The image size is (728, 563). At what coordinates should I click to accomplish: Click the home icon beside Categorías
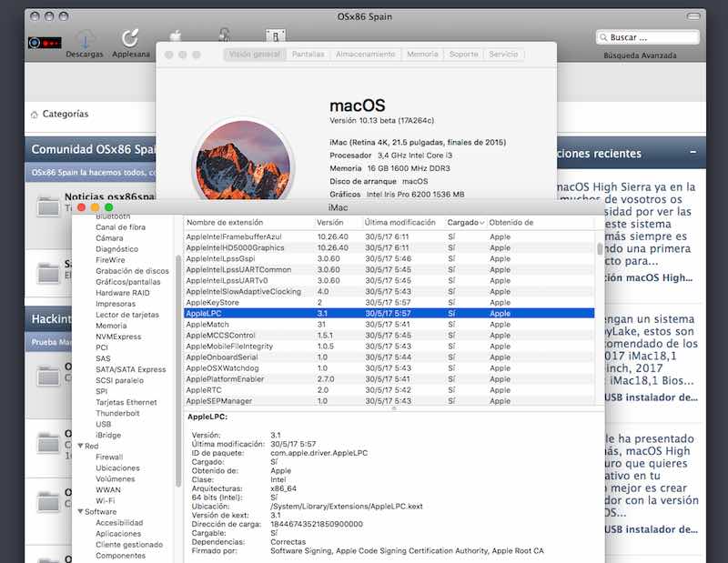pos(35,115)
